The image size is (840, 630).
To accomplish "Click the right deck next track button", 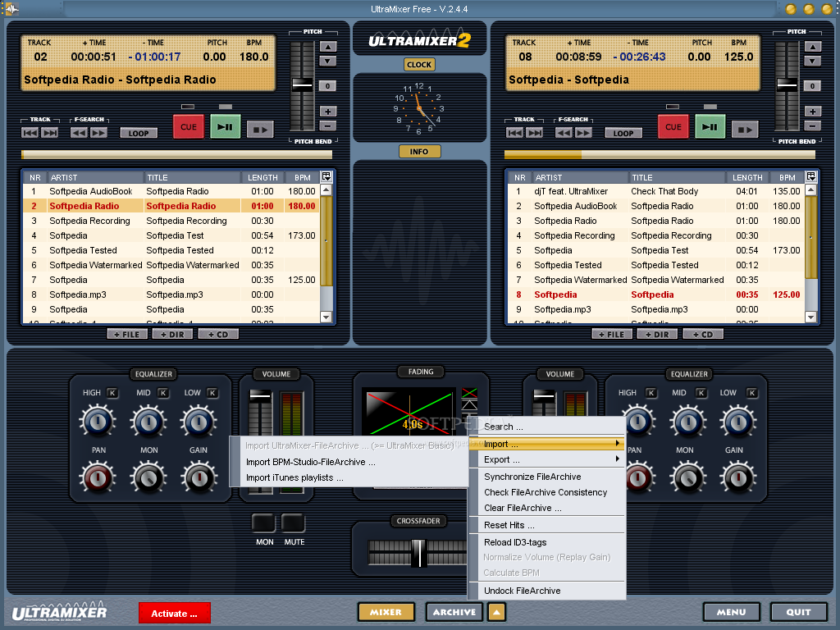I will (x=535, y=132).
